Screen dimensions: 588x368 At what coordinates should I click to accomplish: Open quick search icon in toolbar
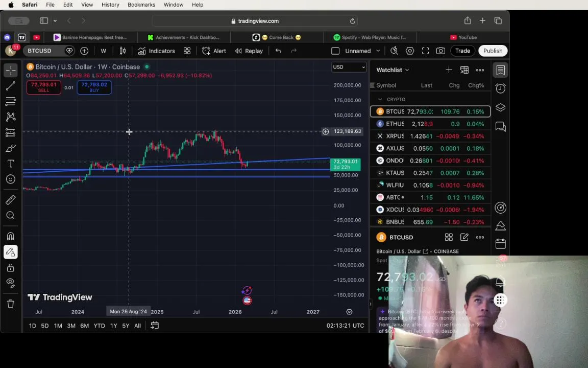(394, 51)
